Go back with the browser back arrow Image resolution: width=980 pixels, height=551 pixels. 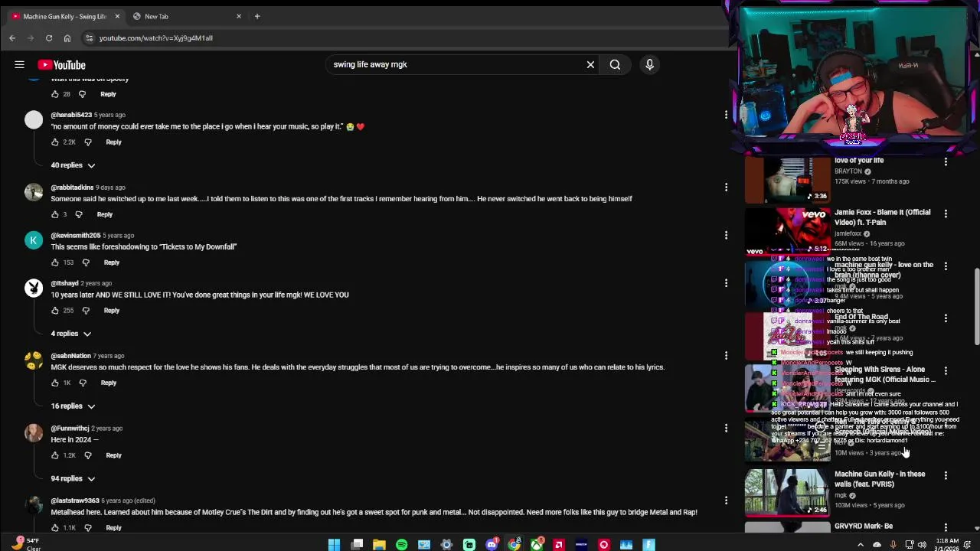(x=12, y=38)
